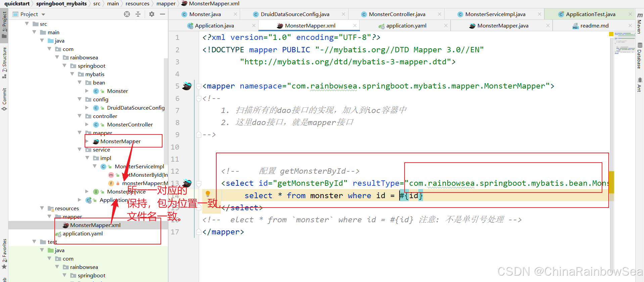
Task: Click the yellow lightbulb intention icon
Action: [208, 194]
